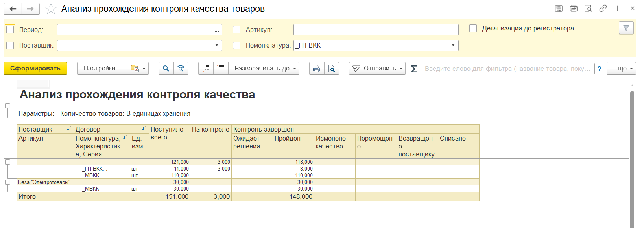The width and height of the screenshot is (644, 228).
Task: Click the Ожидает решения column header
Action: tap(252, 146)
